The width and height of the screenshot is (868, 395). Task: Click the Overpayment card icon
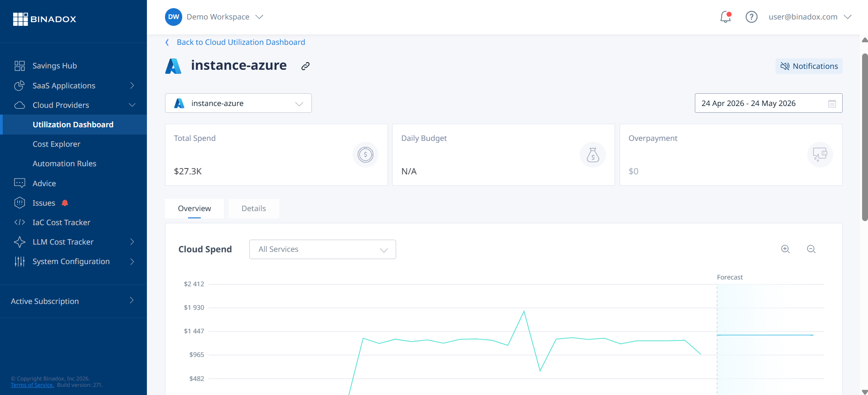click(x=820, y=154)
